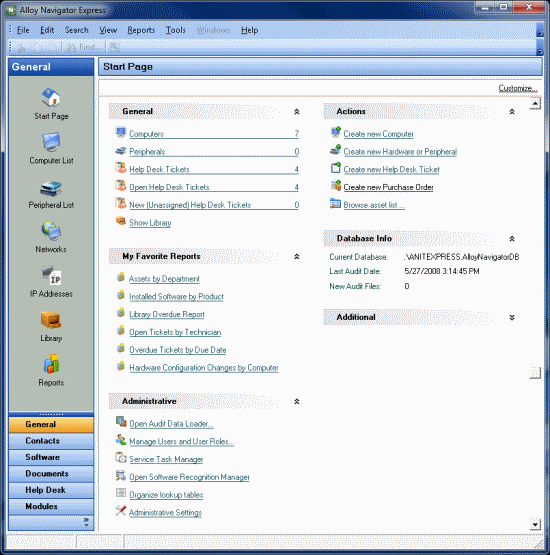Click the Peripherals icon in General section
Viewport: 550px width, 555px height.
click(121, 151)
